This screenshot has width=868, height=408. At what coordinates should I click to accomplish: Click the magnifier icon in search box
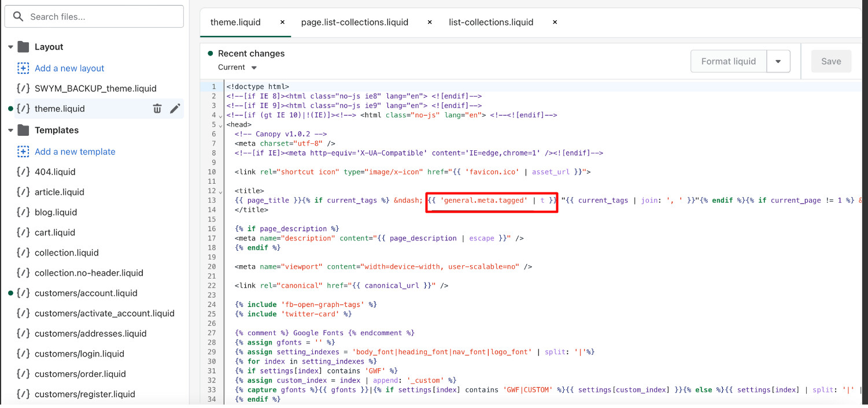tap(19, 17)
